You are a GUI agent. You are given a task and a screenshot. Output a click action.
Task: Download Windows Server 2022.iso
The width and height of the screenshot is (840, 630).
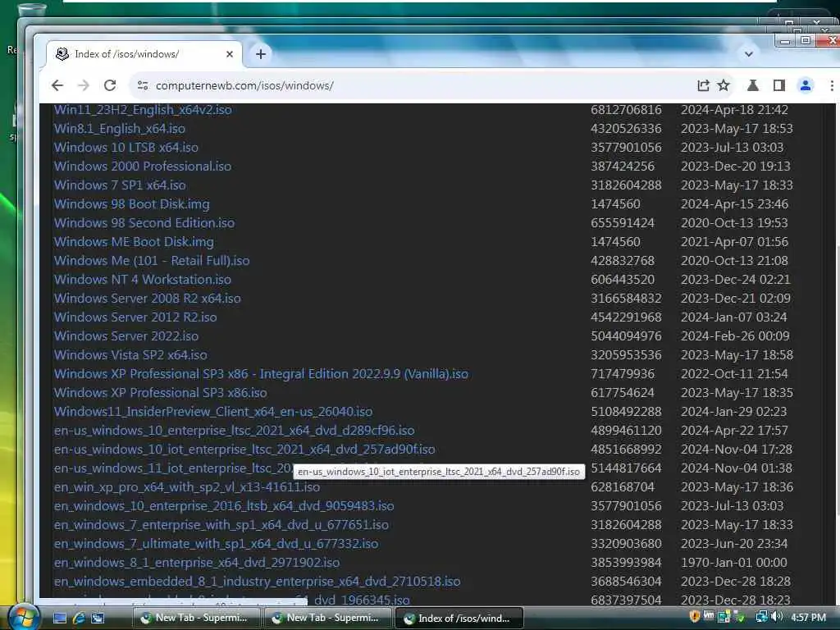click(126, 336)
